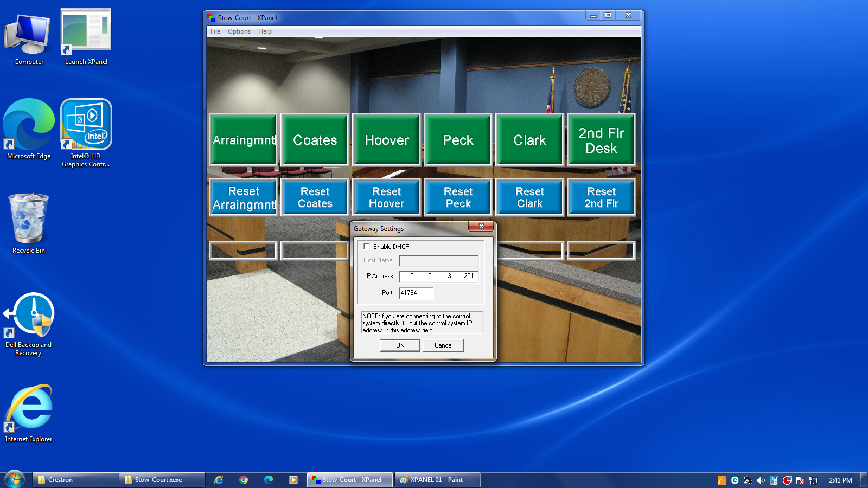Screen dimensions: 868x488
Task: Open the File menu
Action: (215, 31)
